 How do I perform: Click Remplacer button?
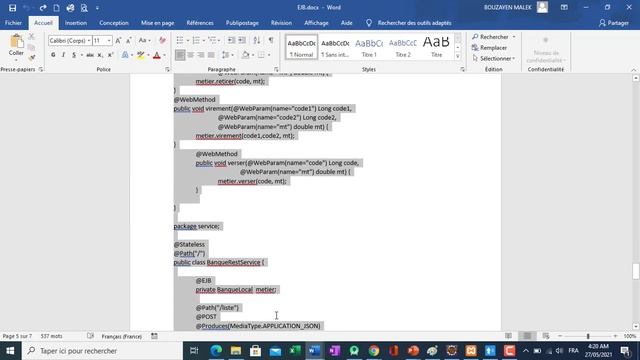(x=489, y=48)
